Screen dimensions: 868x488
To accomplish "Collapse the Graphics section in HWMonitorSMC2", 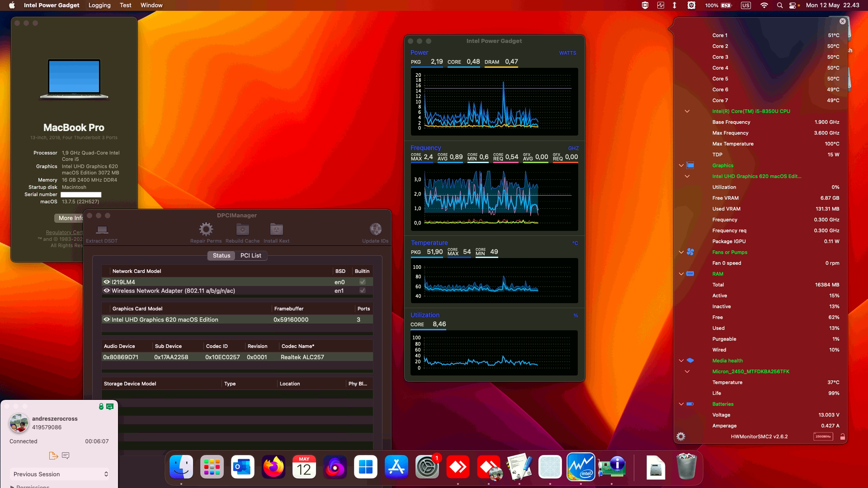I will click(681, 165).
